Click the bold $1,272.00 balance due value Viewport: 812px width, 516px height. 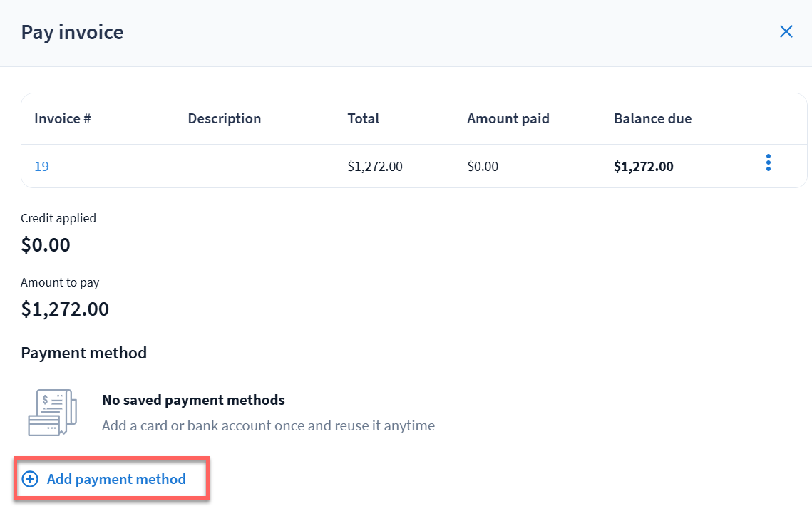[x=643, y=167]
